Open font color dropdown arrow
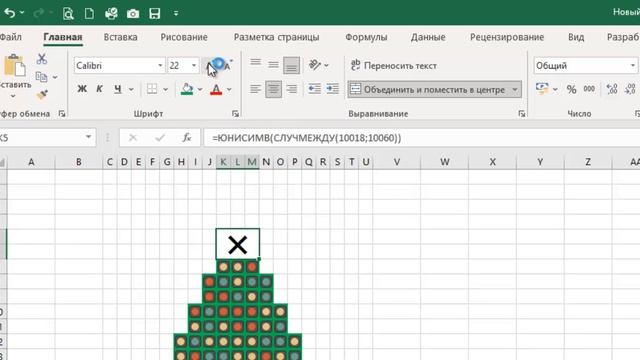The width and height of the screenshot is (640, 360). [229, 89]
